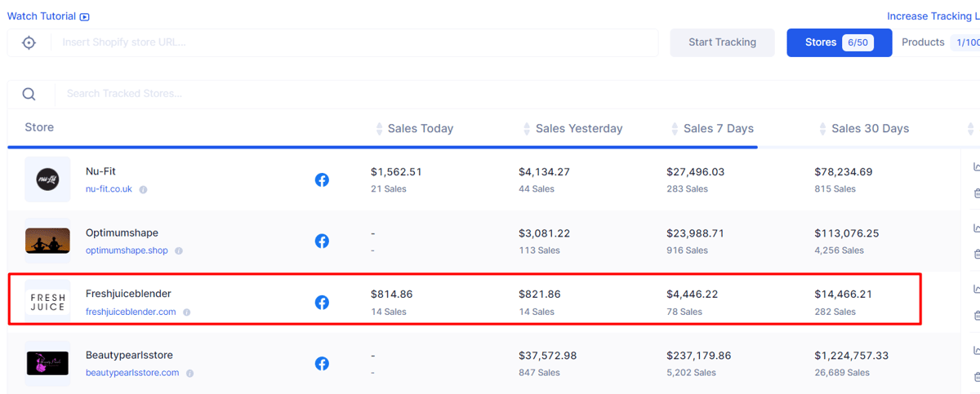Click info icon beside freshjuiceblender.com
The height and width of the screenshot is (394, 980).
[186, 312]
